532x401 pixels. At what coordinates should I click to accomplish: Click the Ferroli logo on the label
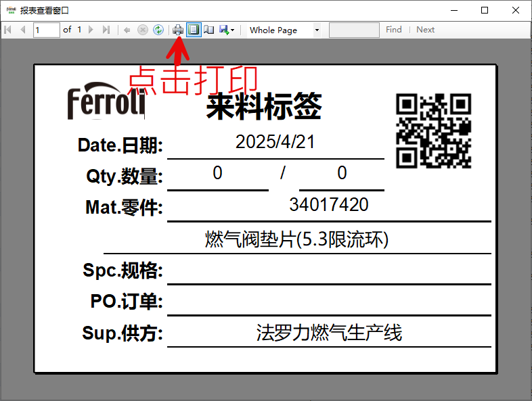click(x=106, y=101)
